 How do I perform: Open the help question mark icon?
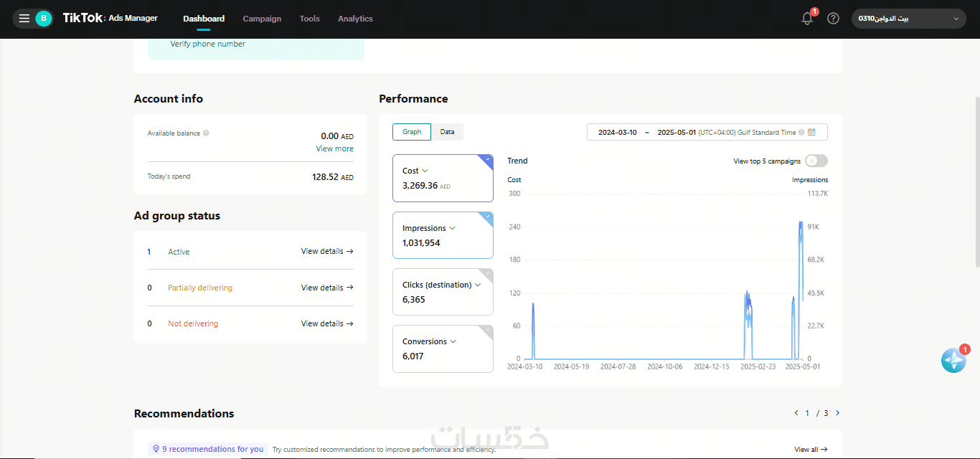(x=833, y=19)
